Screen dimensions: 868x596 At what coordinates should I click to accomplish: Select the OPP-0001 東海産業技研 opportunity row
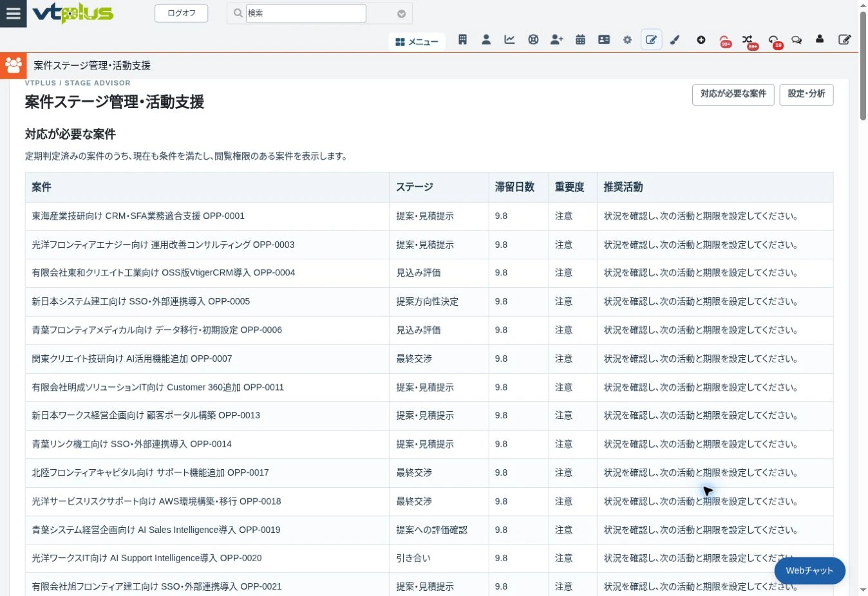point(429,216)
